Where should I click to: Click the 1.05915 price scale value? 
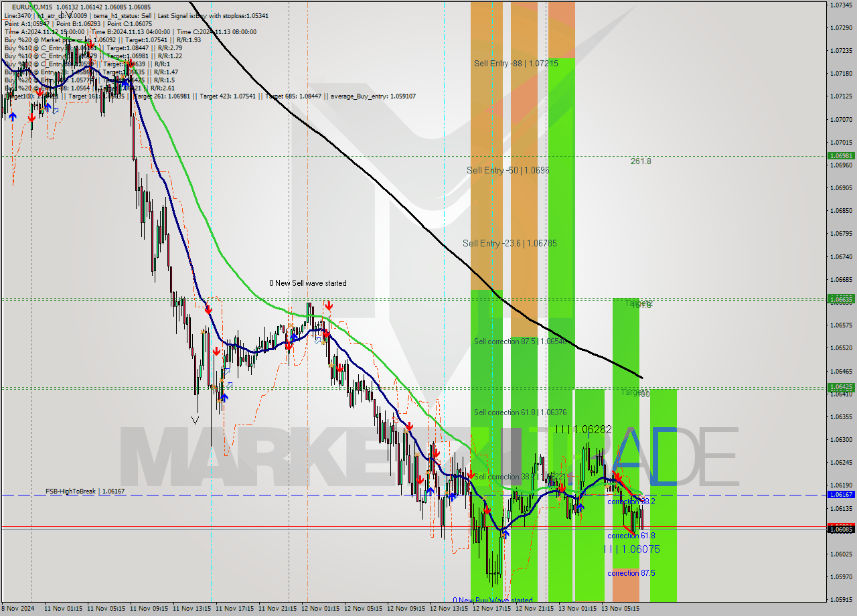point(841,599)
